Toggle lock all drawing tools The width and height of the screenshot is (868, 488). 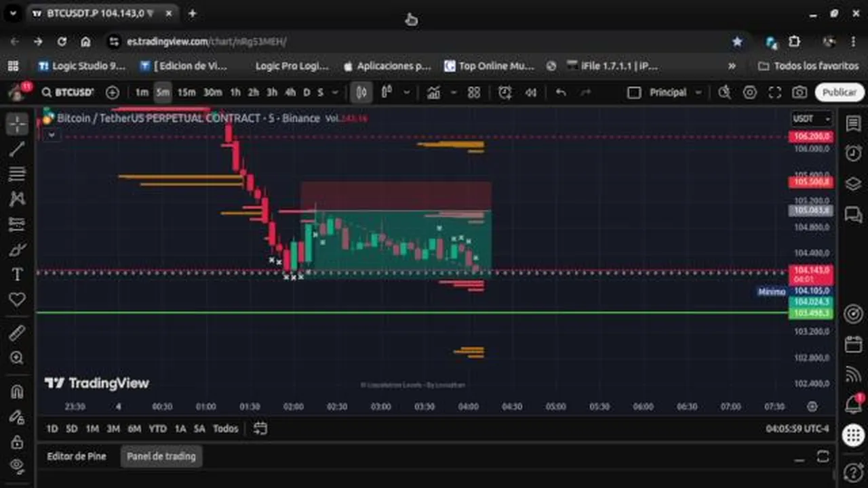point(17,441)
